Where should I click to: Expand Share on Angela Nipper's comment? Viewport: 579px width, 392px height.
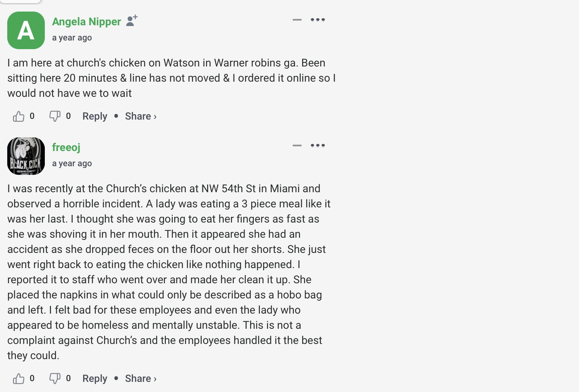point(141,116)
